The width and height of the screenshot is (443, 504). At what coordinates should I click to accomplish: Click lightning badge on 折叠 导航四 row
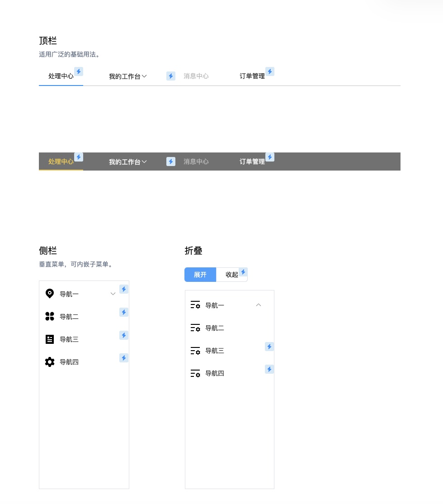tap(269, 369)
